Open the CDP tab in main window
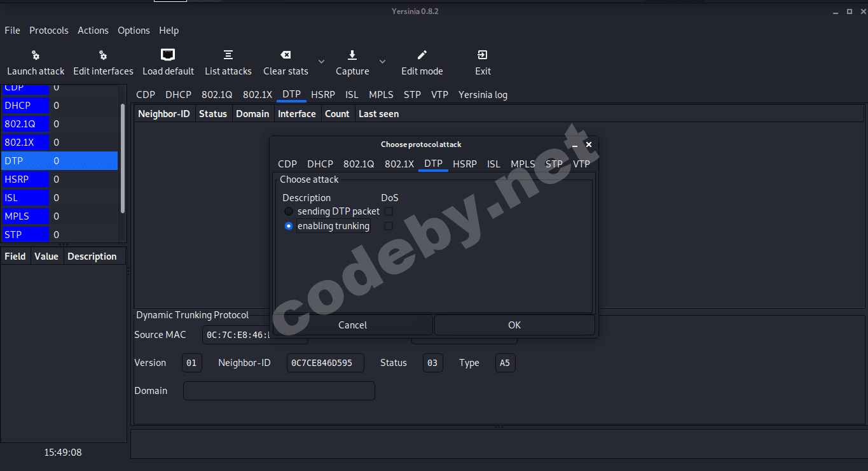Screen dimensions: 868x471 click(x=146, y=95)
